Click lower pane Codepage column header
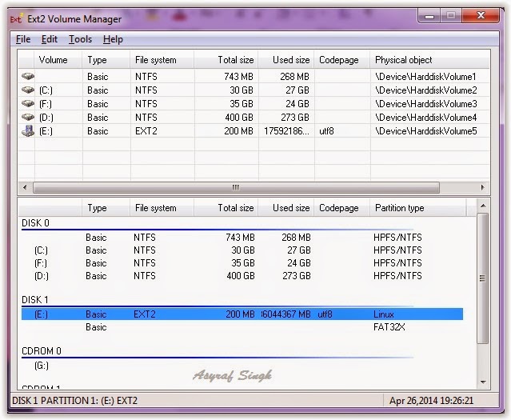511x420 pixels. 341,208
